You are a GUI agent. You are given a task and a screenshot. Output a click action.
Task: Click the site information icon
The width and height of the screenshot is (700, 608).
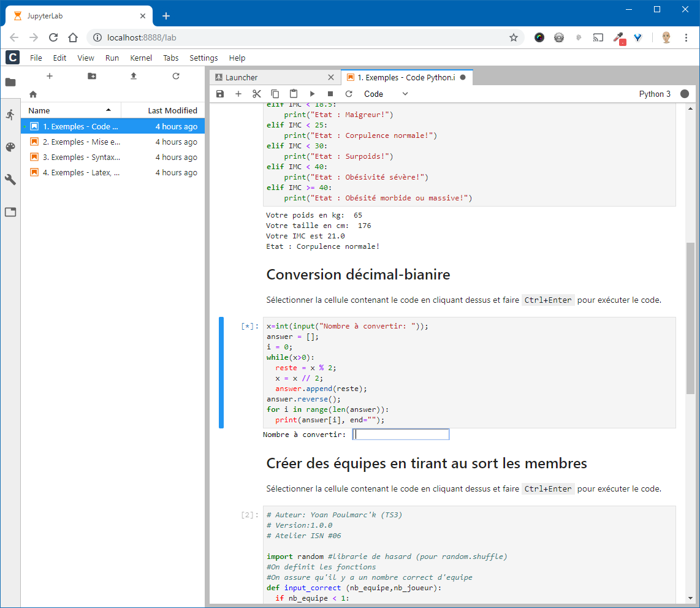97,37
